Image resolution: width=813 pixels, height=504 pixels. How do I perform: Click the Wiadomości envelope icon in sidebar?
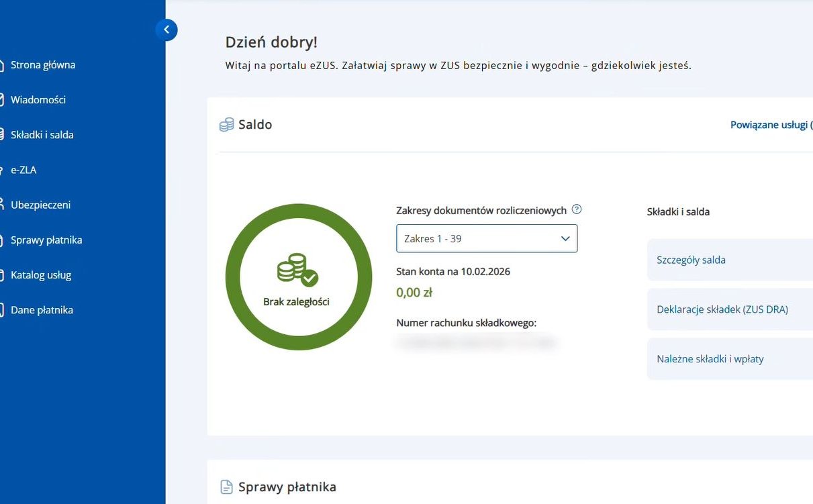pos(2,100)
